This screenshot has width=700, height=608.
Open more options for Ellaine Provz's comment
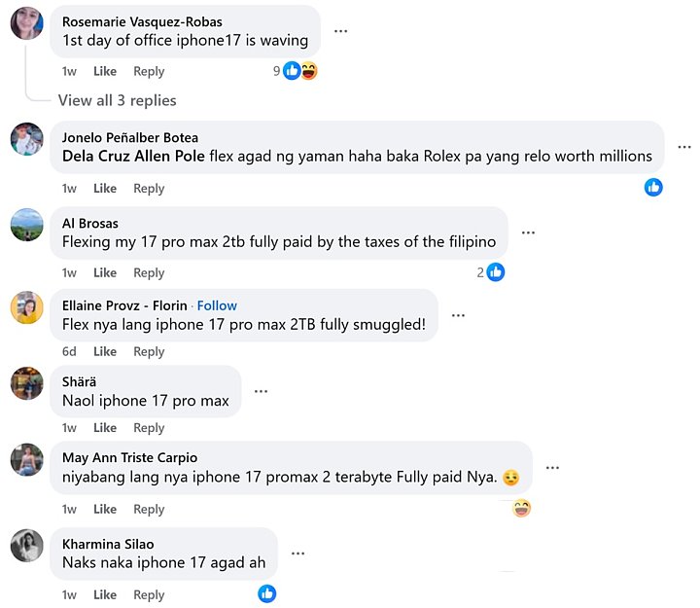(x=458, y=315)
